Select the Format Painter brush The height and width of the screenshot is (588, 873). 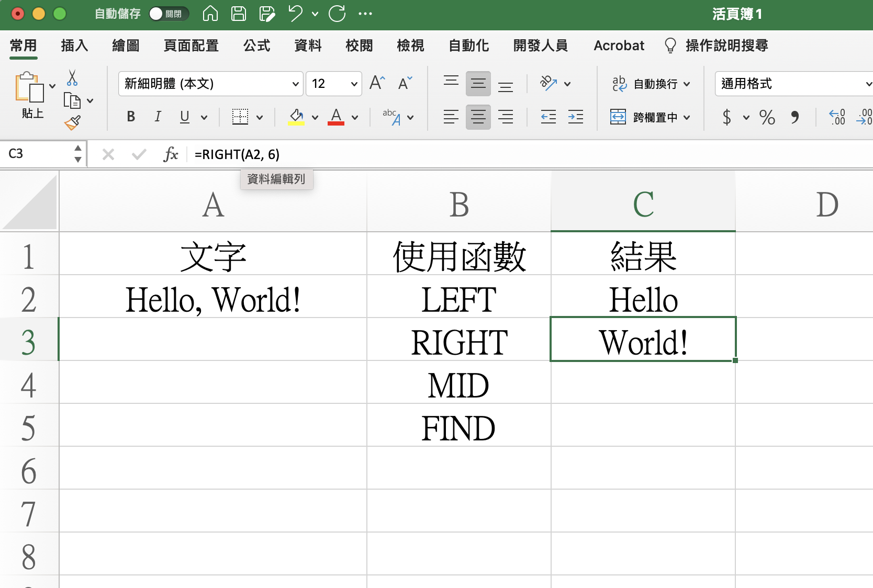click(72, 123)
